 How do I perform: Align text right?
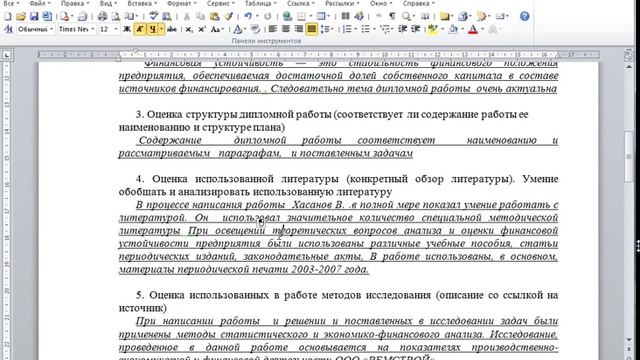[299, 29]
